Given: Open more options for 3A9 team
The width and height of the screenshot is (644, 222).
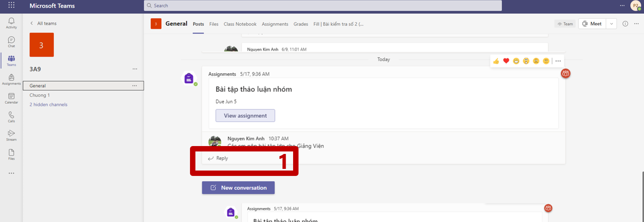Looking at the screenshot, I should point(134,69).
